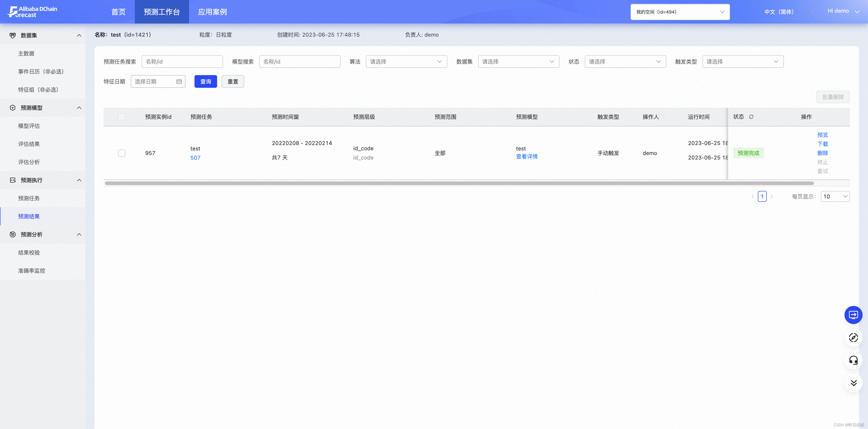
Task: Collapse the 数据集 sidebar section
Action: click(x=79, y=35)
